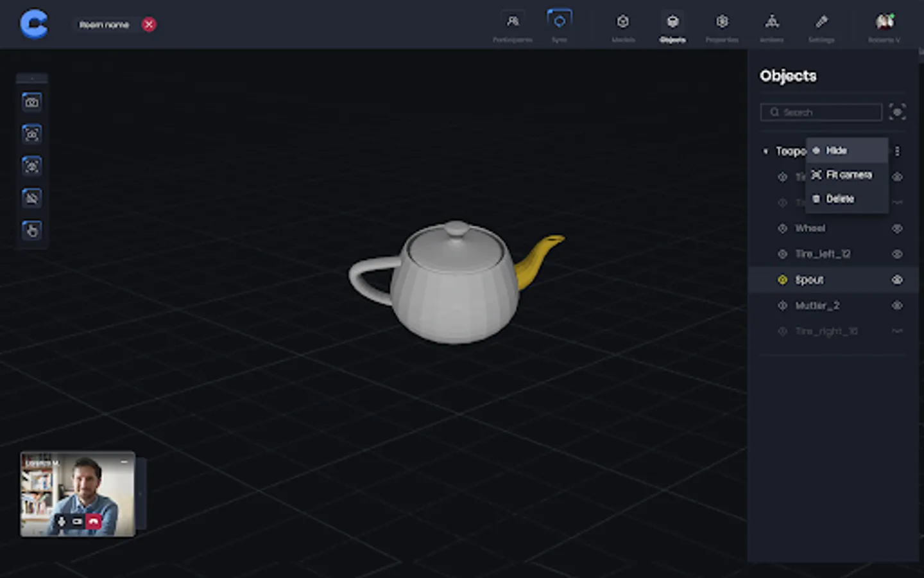Choose Hide from the context menu
Screen dimensions: 924x578
[x=847, y=150]
